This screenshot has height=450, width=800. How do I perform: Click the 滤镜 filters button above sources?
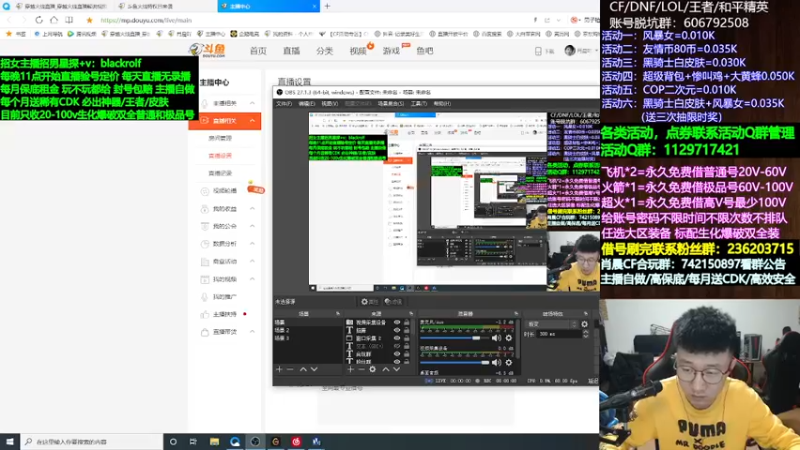click(x=393, y=302)
